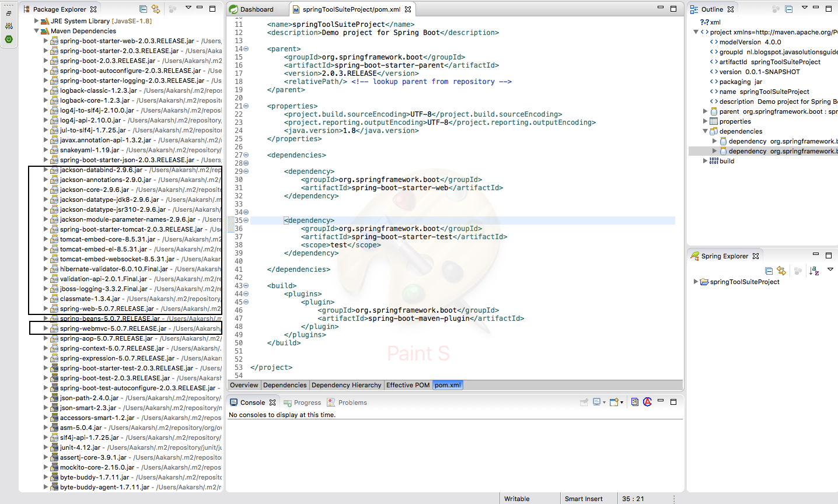The height and width of the screenshot is (504, 838).
Task: Open the sliders icon in left trim bar
Action: point(9,26)
